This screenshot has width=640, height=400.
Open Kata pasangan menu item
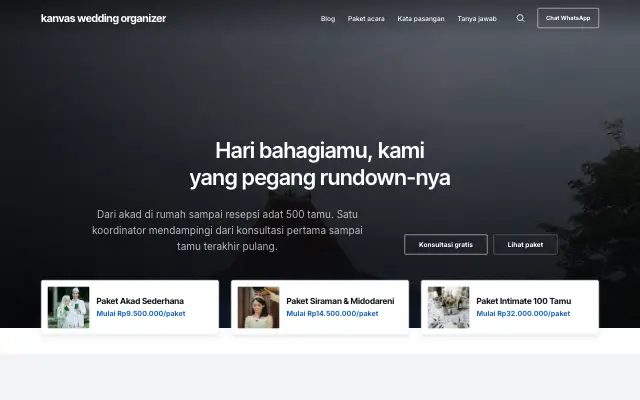coord(421,18)
